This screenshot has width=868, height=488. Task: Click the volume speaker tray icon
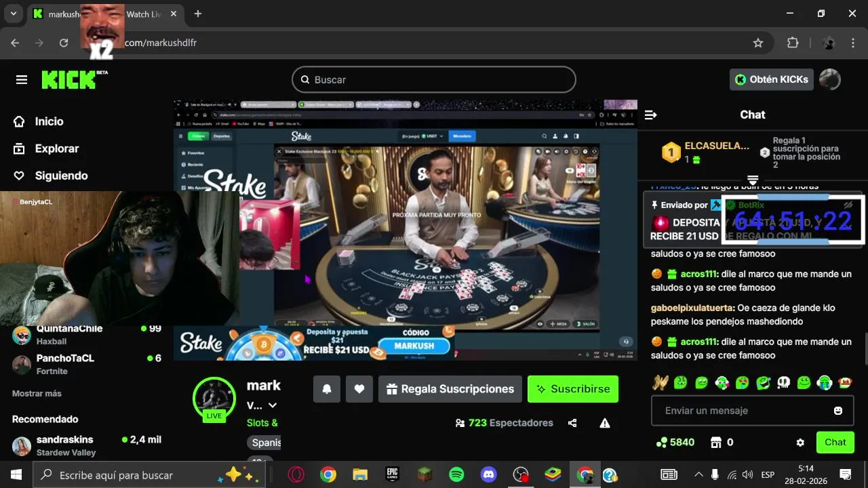click(748, 474)
